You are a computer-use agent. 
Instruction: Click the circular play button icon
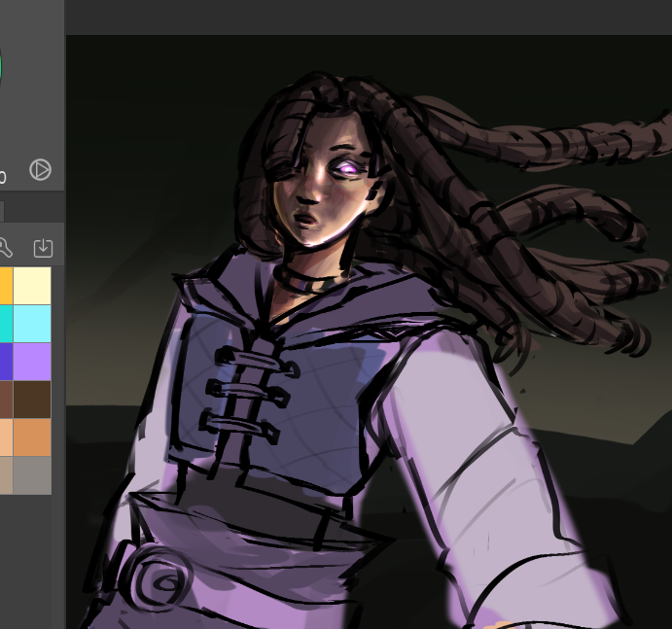pyautogui.click(x=40, y=169)
